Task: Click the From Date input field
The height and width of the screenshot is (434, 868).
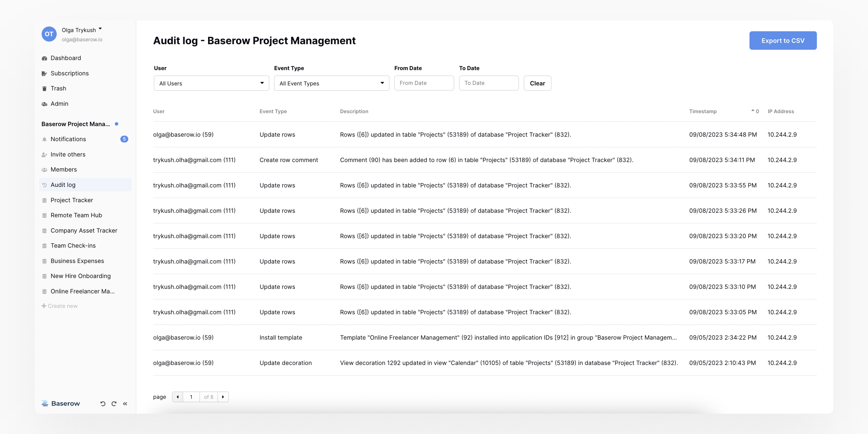Action: [x=424, y=83]
